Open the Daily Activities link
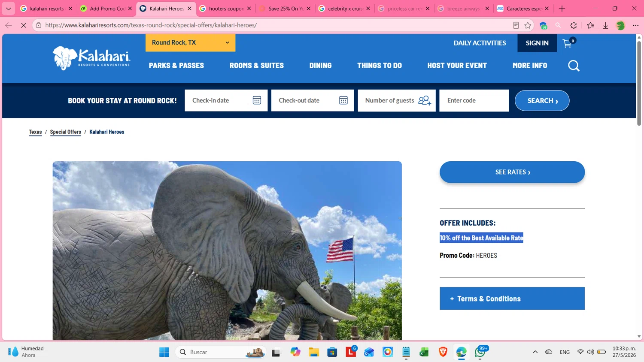The width and height of the screenshot is (644, 362). click(x=480, y=43)
